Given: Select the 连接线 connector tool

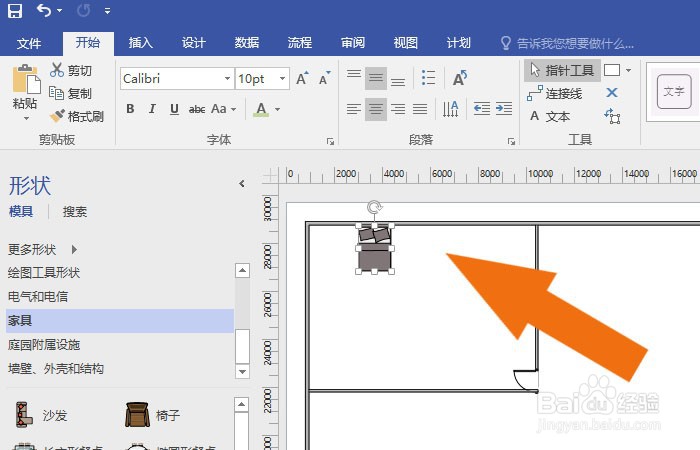Looking at the screenshot, I should tap(554, 94).
